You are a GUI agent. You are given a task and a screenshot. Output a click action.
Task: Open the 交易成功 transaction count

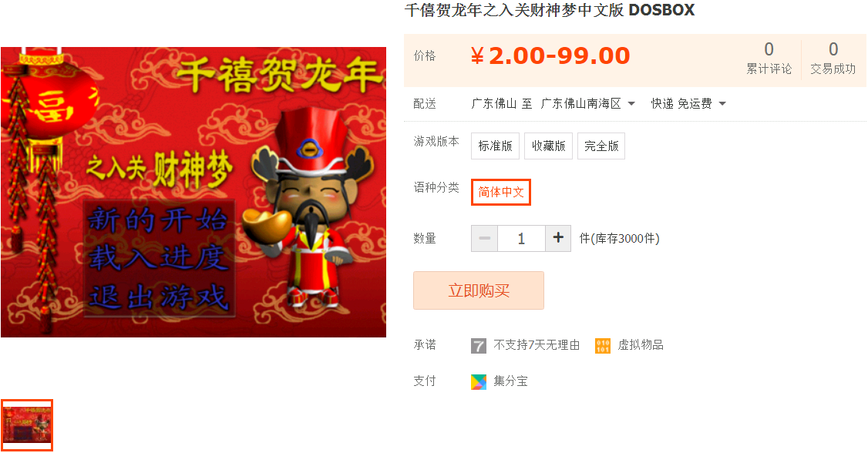pyautogui.click(x=833, y=58)
